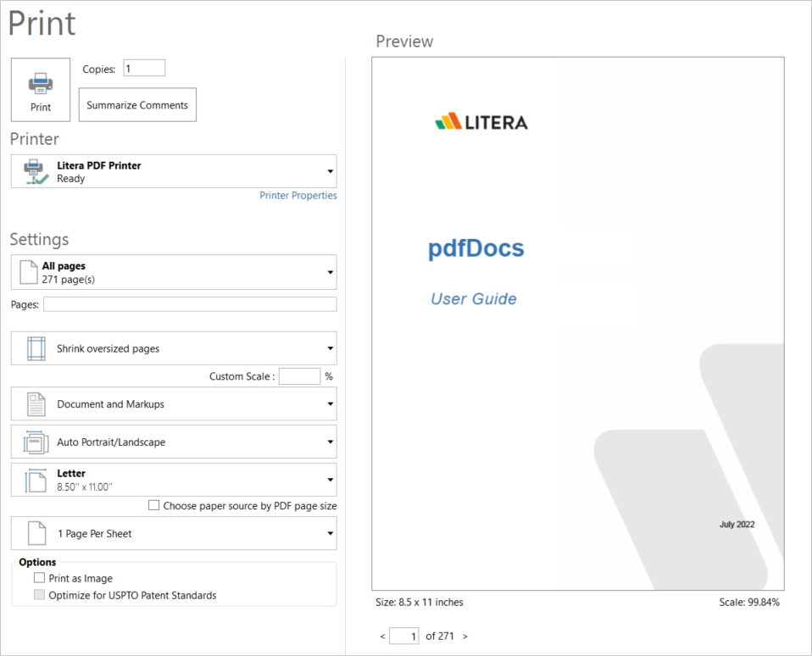The image size is (812, 656).
Task: Click the blank page icon beside All pages
Action: tap(29, 272)
